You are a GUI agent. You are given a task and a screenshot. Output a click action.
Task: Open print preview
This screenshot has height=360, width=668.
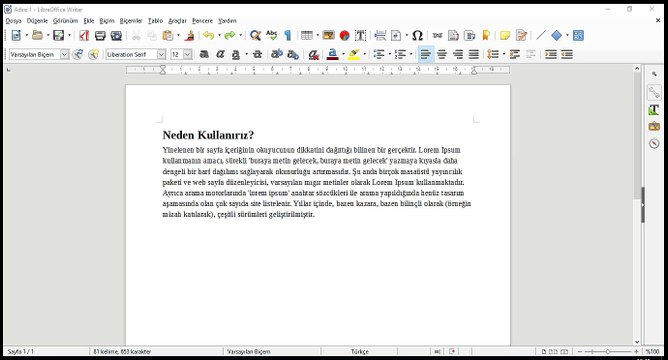coord(116,35)
